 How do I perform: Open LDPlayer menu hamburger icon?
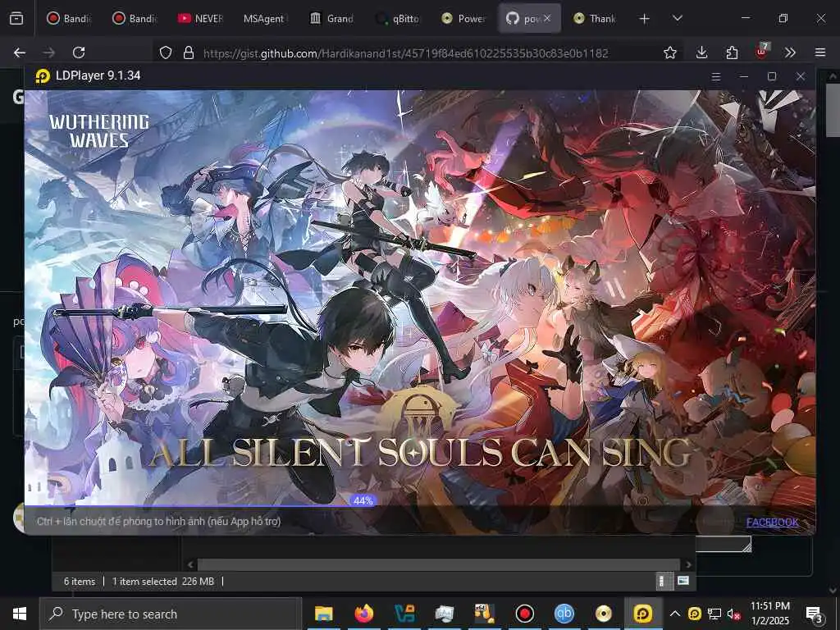715,76
